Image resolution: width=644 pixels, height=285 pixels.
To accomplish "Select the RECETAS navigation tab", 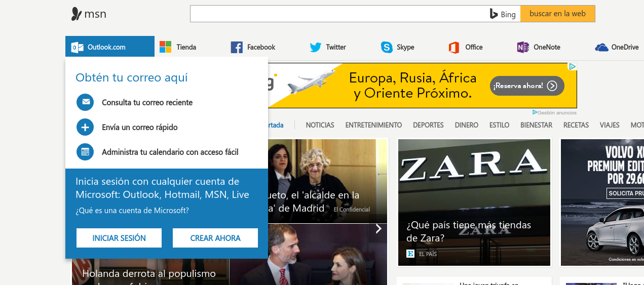I will pyautogui.click(x=576, y=125).
